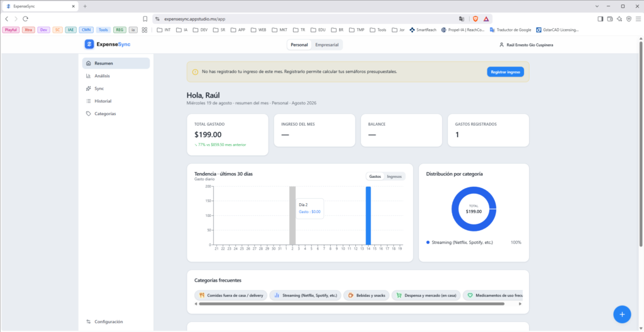Open the browser tab list chevron
This screenshot has height=332, width=644.
(x=597, y=6)
